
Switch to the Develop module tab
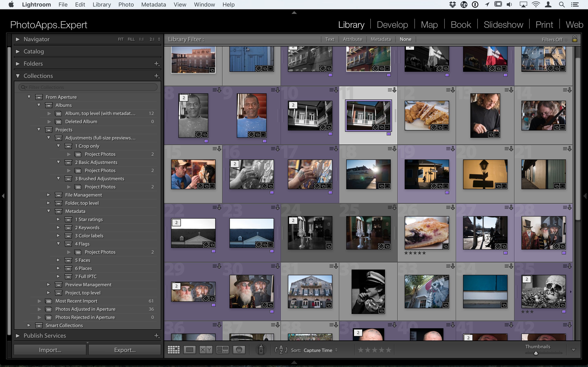[391, 24]
